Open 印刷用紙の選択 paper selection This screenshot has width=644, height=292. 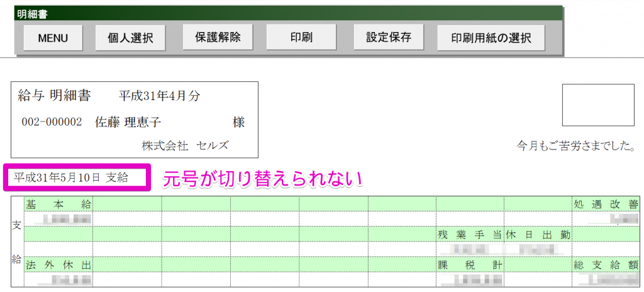coord(491,38)
